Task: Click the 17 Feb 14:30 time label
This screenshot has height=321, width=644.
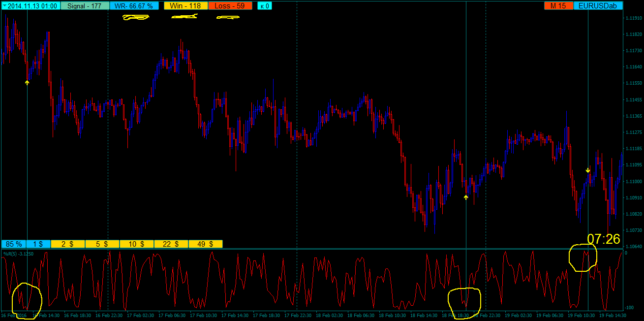Action: tap(235, 315)
